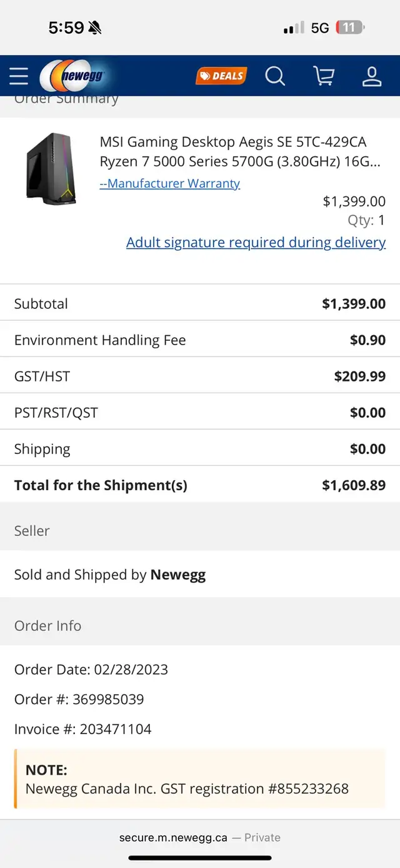Viewport: 400px width, 868px height.
Task: Tap the home indicator bar
Action: pos(200,858)
